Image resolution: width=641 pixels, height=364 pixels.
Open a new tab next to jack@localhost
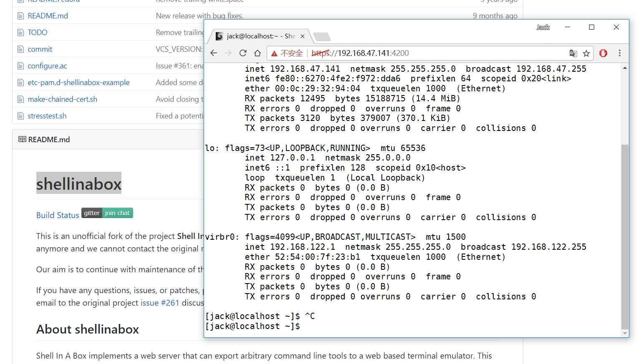[322, 37]
